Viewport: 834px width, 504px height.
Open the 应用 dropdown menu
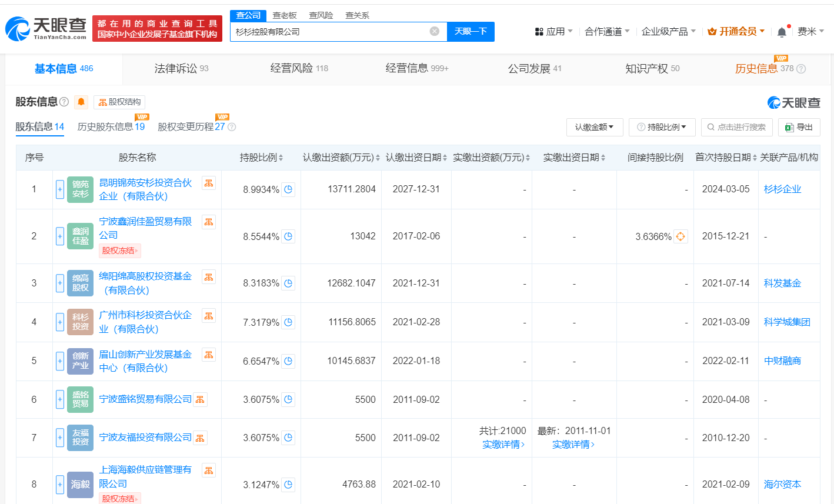click(553, 32)
